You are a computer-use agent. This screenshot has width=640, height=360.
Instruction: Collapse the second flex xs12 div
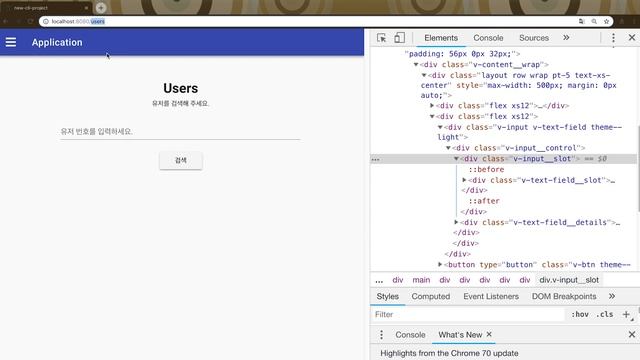(x=432, y=116)
